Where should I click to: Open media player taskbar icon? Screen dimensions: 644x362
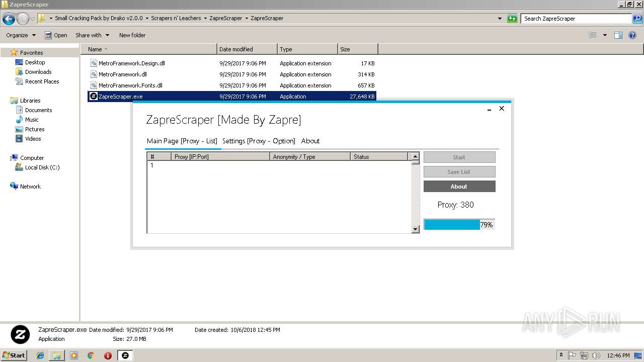(x=74, y=355)
